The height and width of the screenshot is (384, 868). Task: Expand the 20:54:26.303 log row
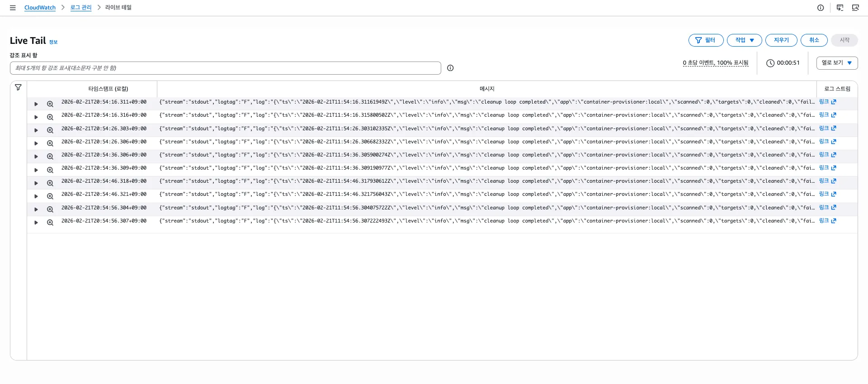tap(36, 130)
